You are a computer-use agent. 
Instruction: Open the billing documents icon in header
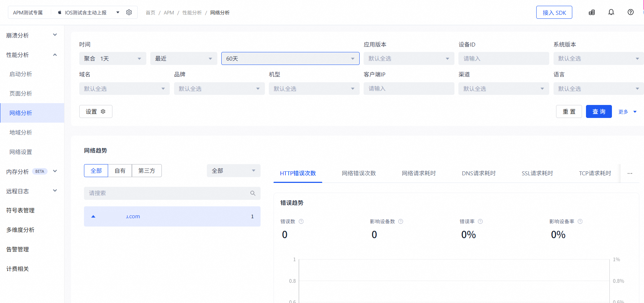(592, 12)
